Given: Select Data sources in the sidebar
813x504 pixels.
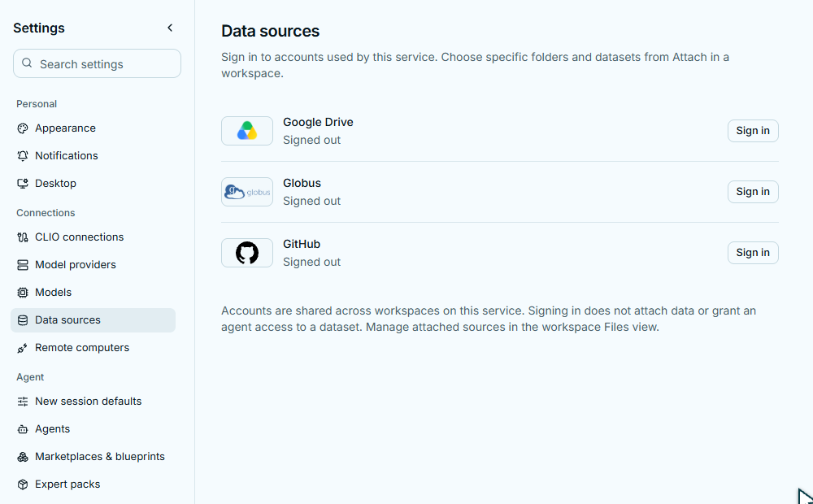Looking at the screenshot, I should (x=93, y=320).
